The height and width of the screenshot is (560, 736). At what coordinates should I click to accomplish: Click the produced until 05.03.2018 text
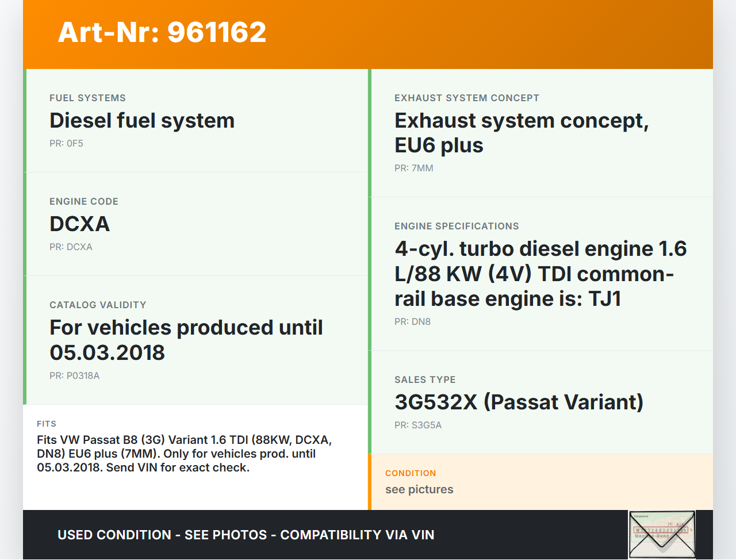[186, 340]
